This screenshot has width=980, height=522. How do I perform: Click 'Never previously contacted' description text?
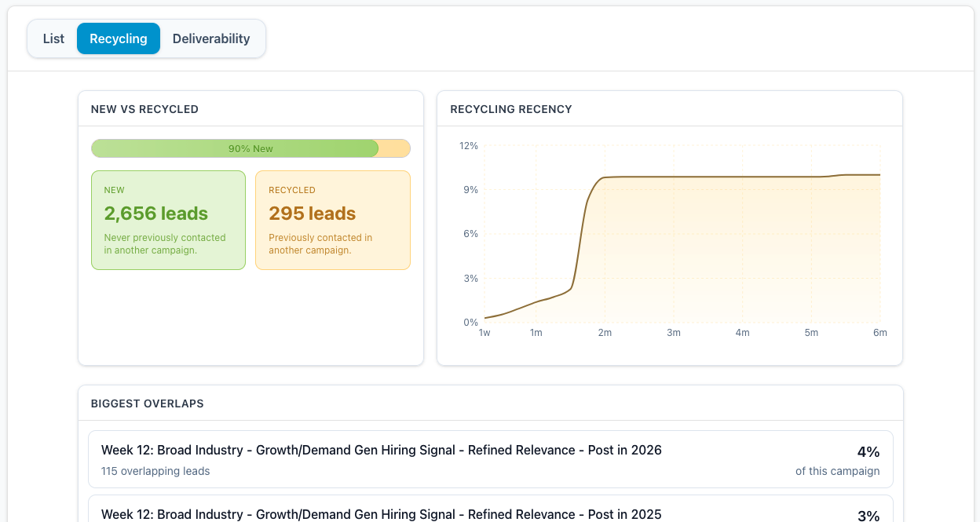(x=165, y=244)
